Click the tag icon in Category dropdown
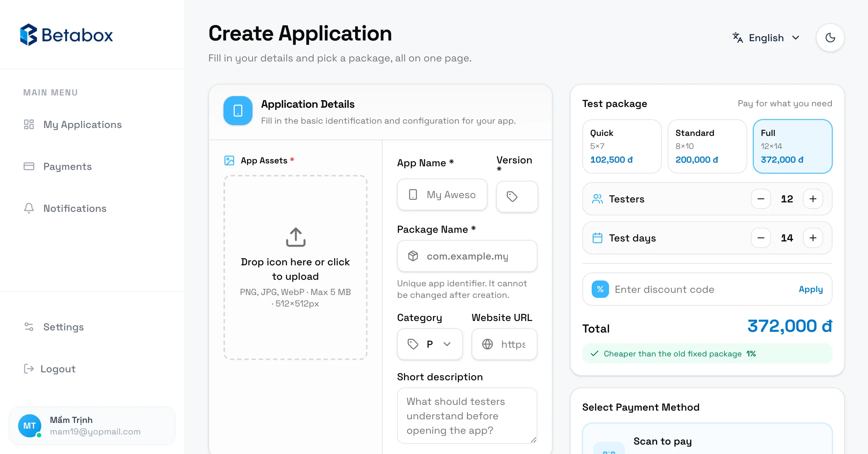The width and height of the screenshot is (868, 454). [413, 344]
